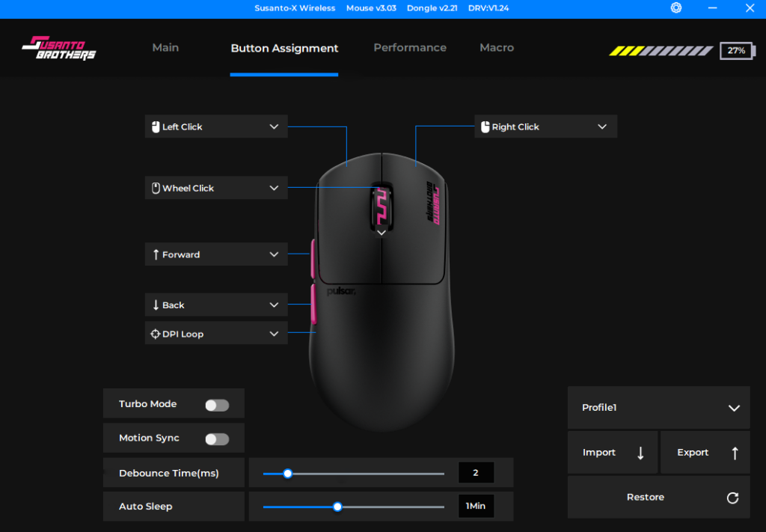
Task: Click the settings gear icon in title bar
Action: 676,7
